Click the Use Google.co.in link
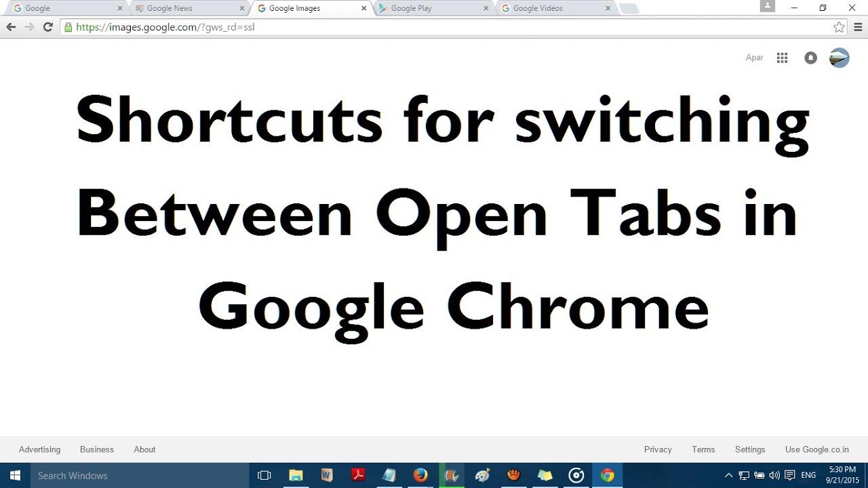This screenshot has width=868, height=488. [x=817, y=449]
